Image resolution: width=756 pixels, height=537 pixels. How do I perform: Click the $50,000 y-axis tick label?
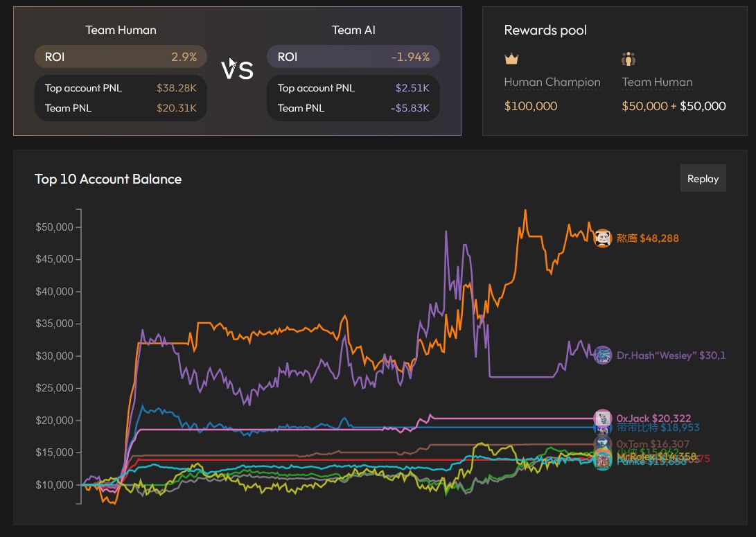[53, 227]
